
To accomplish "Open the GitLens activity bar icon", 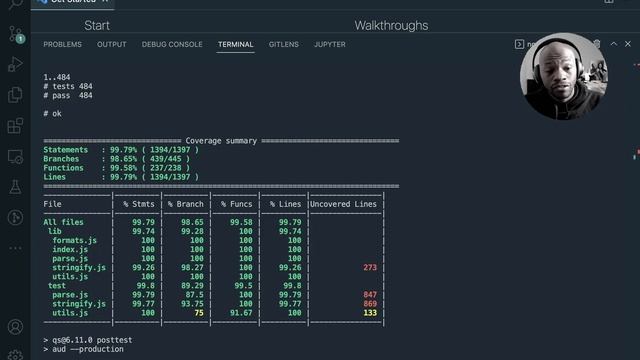I will (x=16, y=218).
